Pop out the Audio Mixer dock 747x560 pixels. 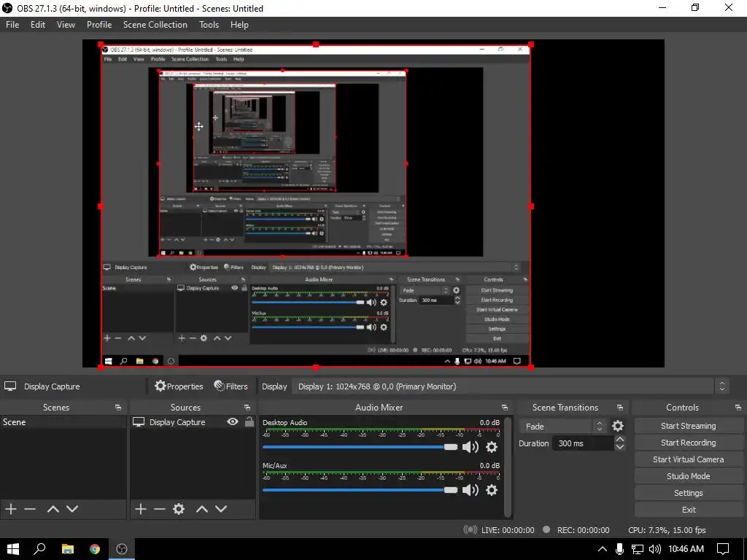tap(505, 408)
